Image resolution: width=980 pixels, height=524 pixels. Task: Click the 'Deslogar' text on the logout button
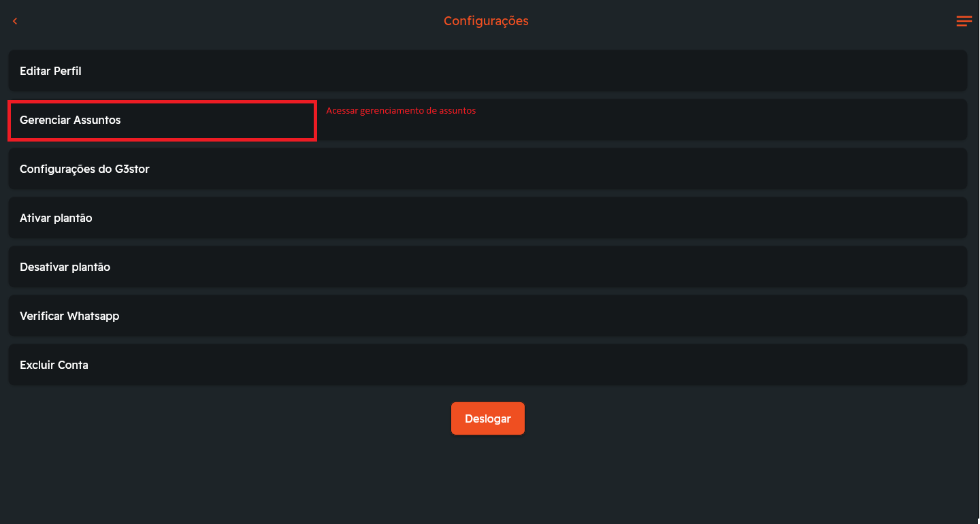[487, 419]
